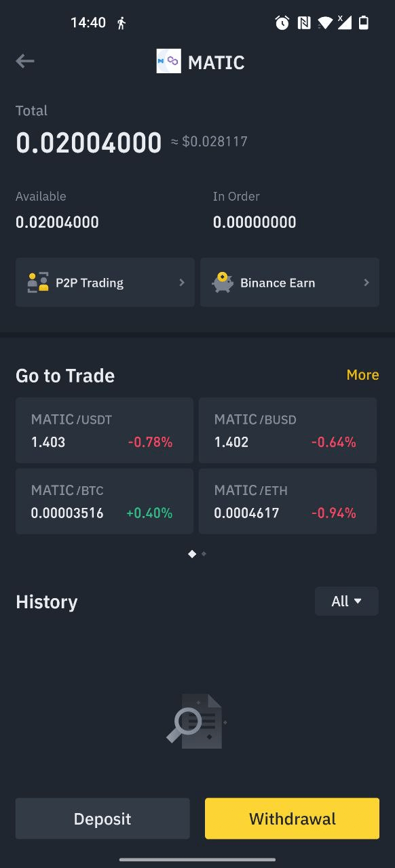Click the back arrow
Screen dimensions: 395x868
[24, 61]
